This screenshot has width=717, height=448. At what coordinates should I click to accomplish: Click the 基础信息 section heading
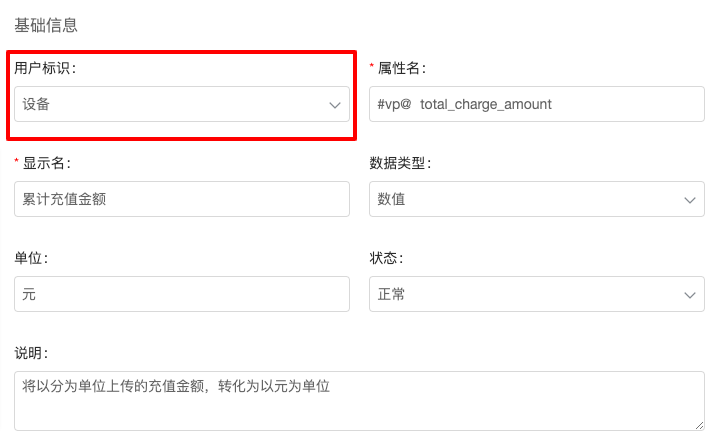point(46,25)
